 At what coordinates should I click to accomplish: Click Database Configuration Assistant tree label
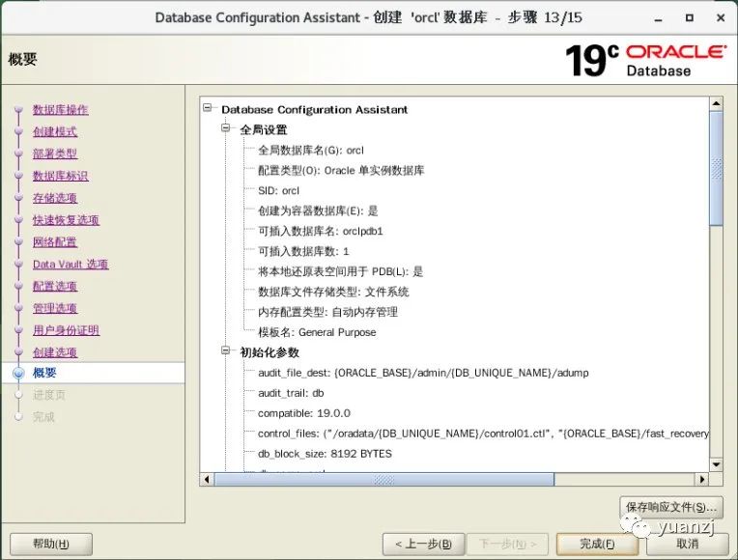[x=314, y=110]
